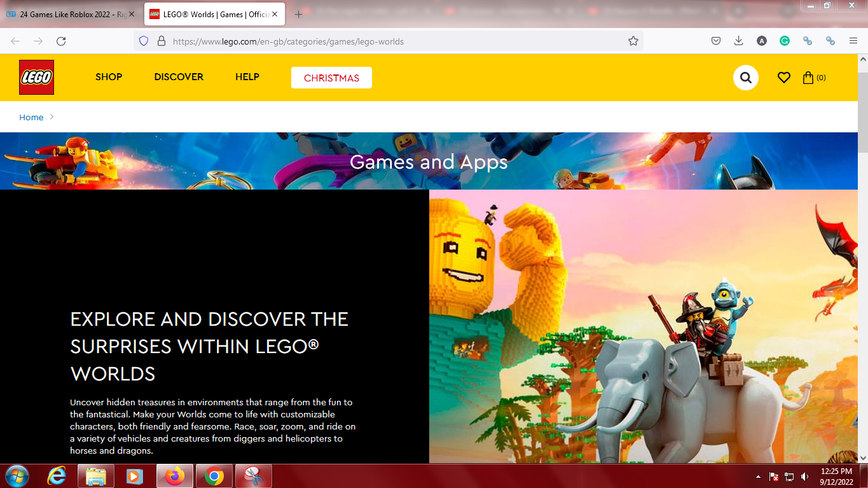Click the URL address bar
868x488 pixels.
[388, 41]
